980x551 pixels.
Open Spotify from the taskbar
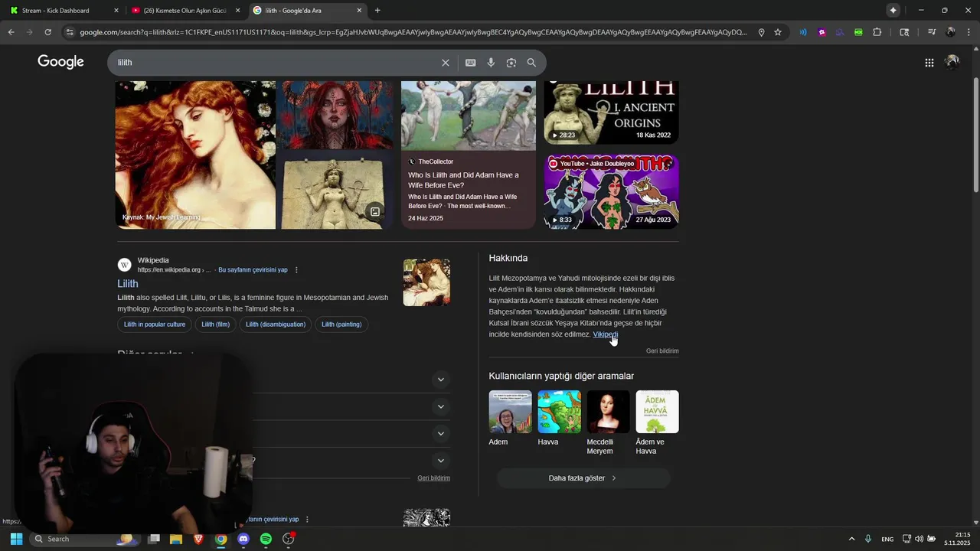click(x=266, y=539)
